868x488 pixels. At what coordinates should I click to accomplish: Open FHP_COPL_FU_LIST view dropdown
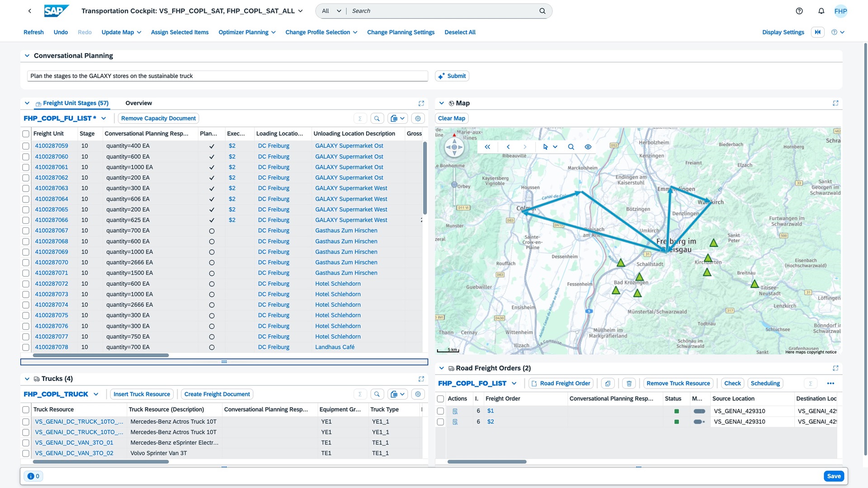coord(104,118)
